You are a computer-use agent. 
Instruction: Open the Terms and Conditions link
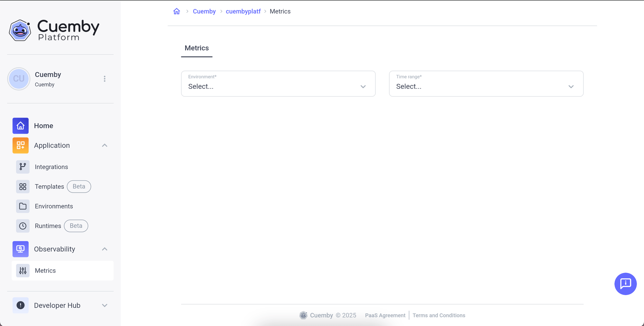[x=439, y=315]
